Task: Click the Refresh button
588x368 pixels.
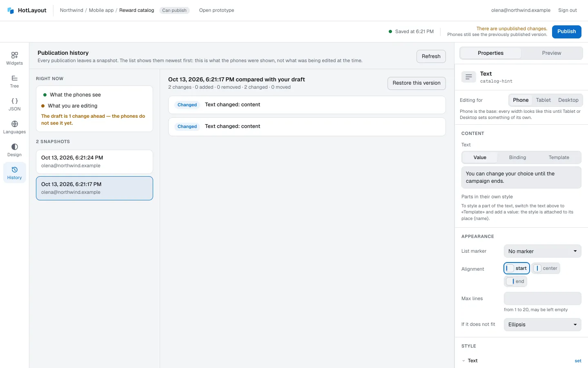Action: (x=431, y=56)
